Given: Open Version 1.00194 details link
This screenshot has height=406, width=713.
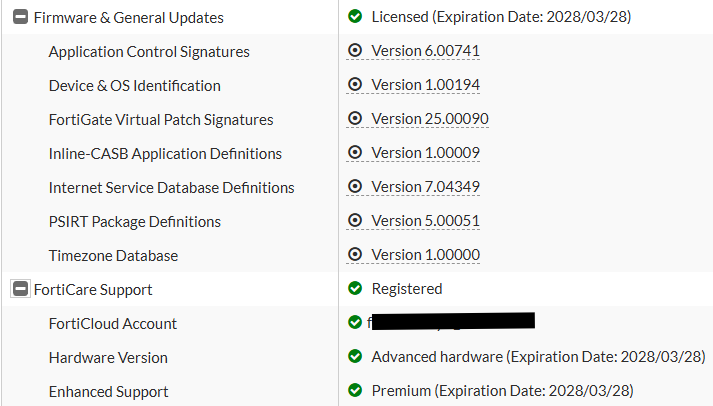Looking at the screenshot, I should 425,85.
